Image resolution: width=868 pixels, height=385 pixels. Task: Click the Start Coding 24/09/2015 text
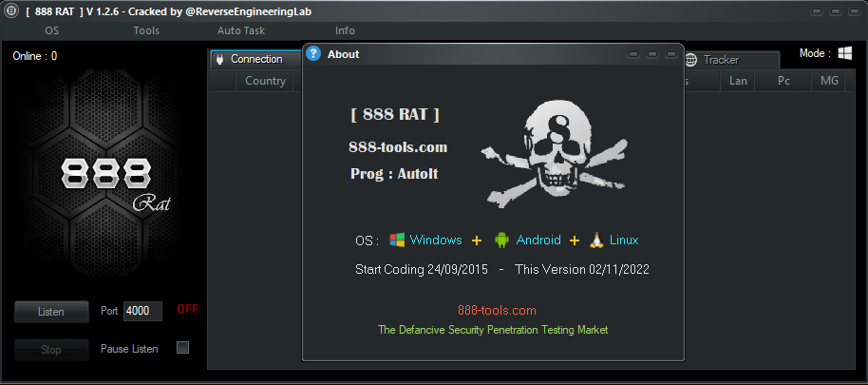click(422, 270)
